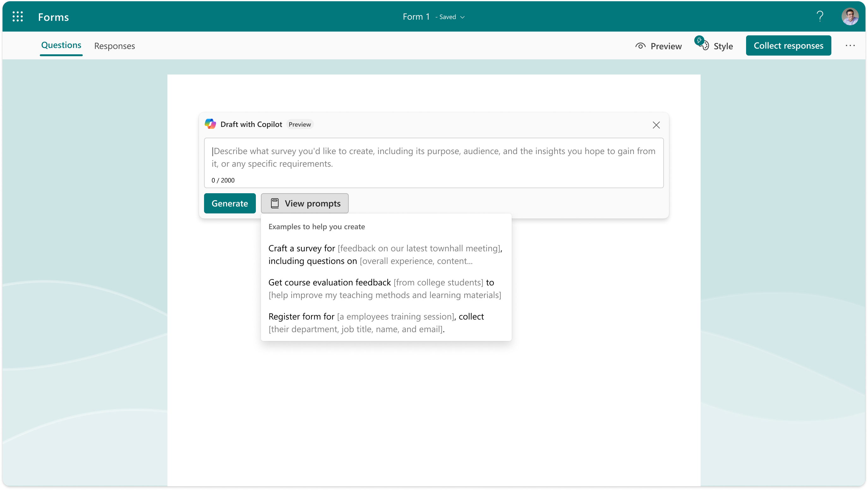
Task: Click the apps grid icon top-left
Action: click(17, 17)
